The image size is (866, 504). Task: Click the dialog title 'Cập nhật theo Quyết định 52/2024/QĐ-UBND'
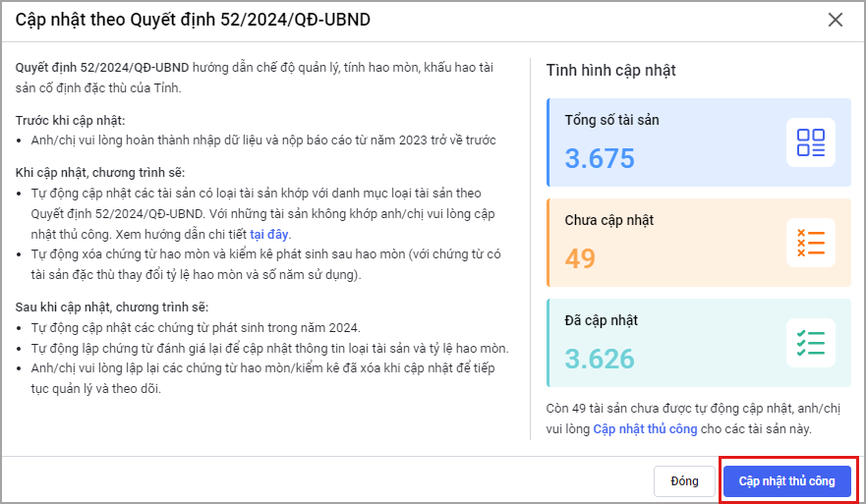tap(193, 20)
